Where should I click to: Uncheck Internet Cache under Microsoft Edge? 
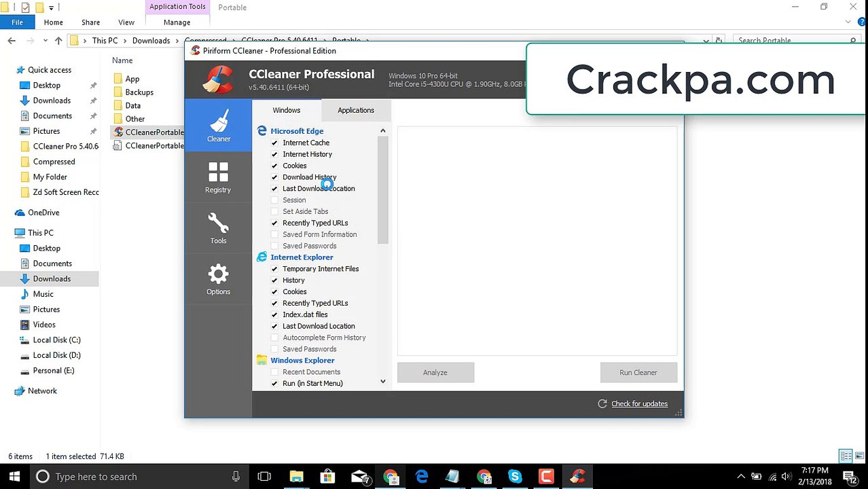click(274, 143)
